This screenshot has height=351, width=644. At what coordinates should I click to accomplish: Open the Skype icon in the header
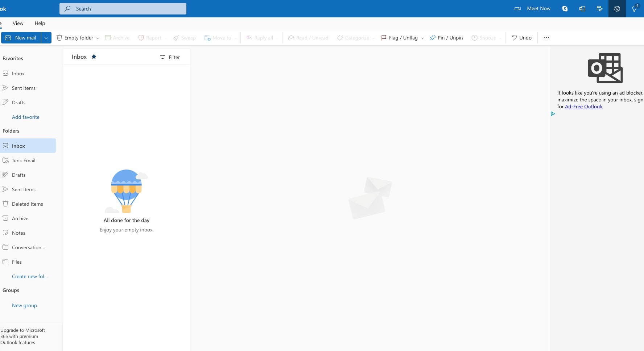pyautogui.click(x=565, y=9)
